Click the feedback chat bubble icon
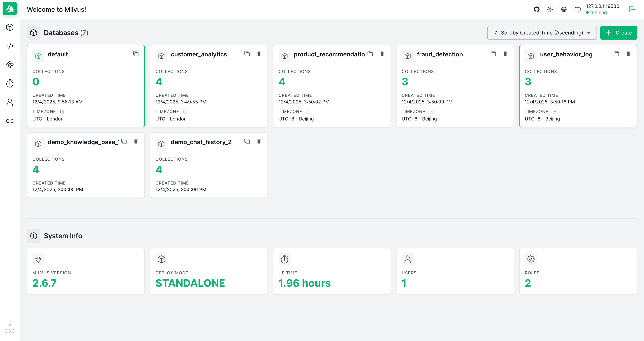The height and width of the screenshot is (341, 644). pyautogui.click(x=577, y=10)
